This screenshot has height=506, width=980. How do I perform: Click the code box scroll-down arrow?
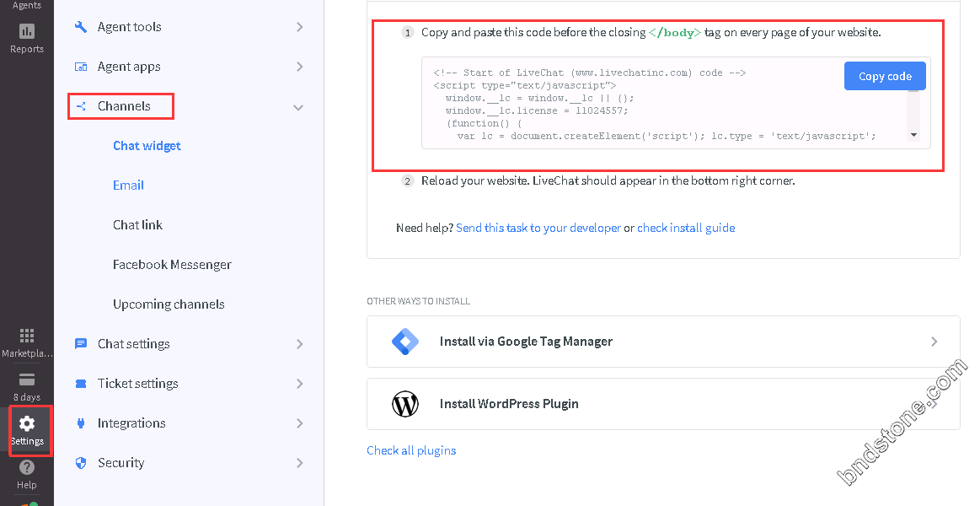click(x=913, y=135)
